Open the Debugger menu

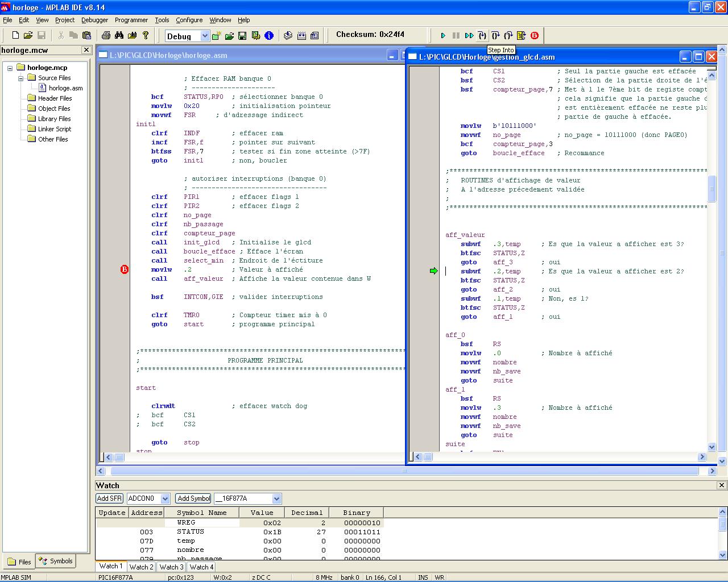(94, 20)
